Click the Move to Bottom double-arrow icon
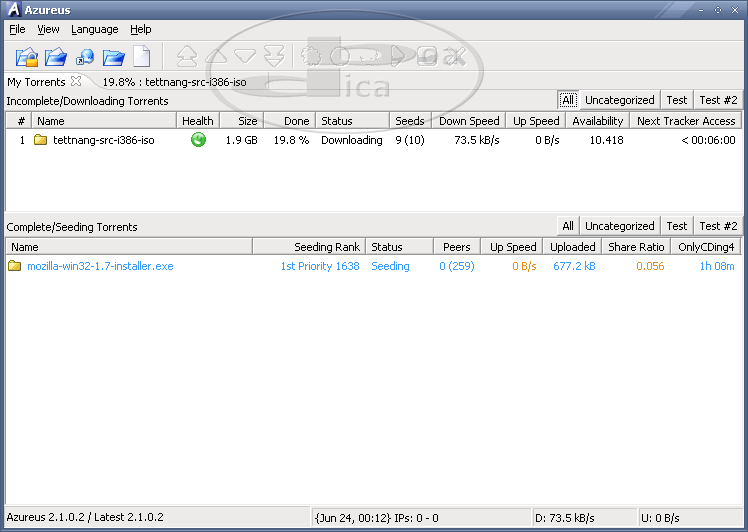Screen dimensions: 748x532 click(x=274, y=56)
